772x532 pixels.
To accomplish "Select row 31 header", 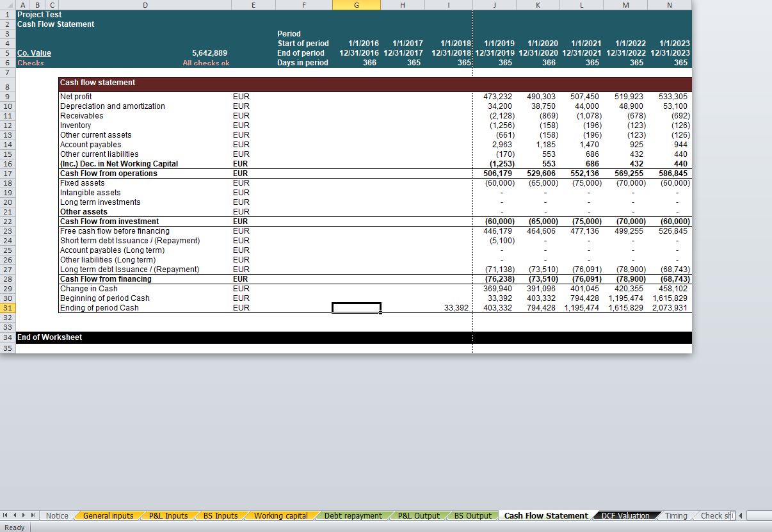I will 8,308.
